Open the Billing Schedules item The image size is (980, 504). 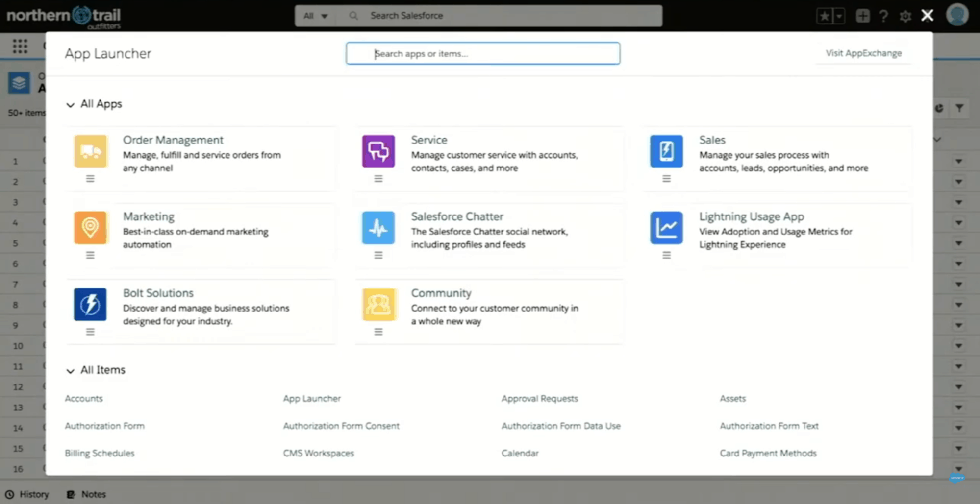point(100,453)
